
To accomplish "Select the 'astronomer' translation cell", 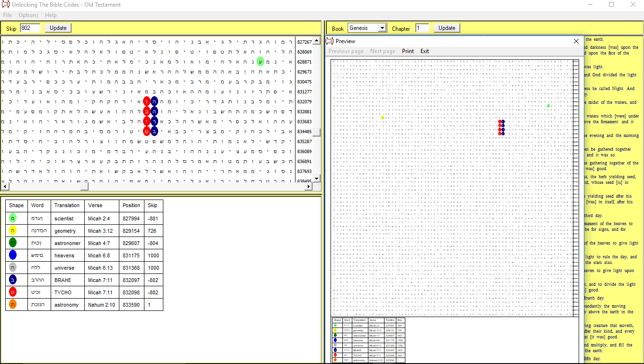I will point(68,243).
